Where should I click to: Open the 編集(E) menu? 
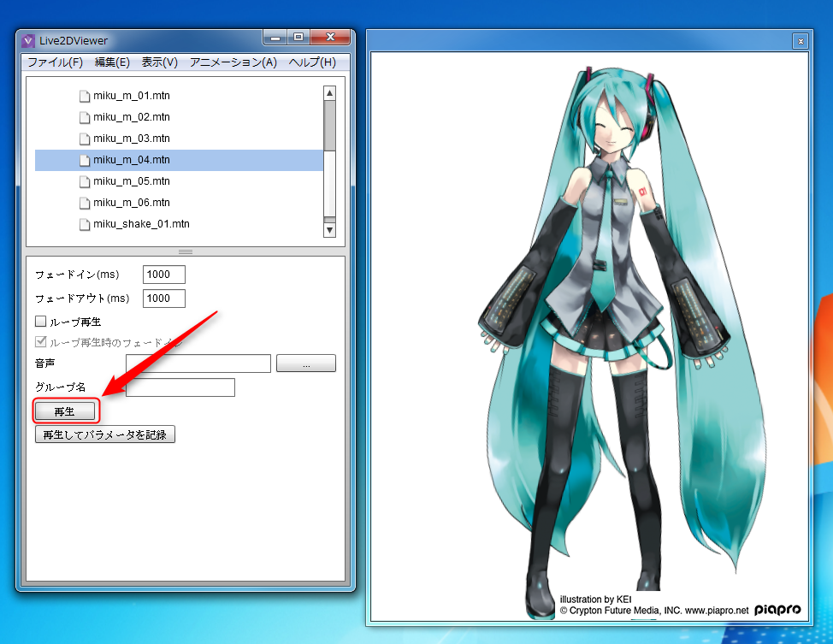112,62
